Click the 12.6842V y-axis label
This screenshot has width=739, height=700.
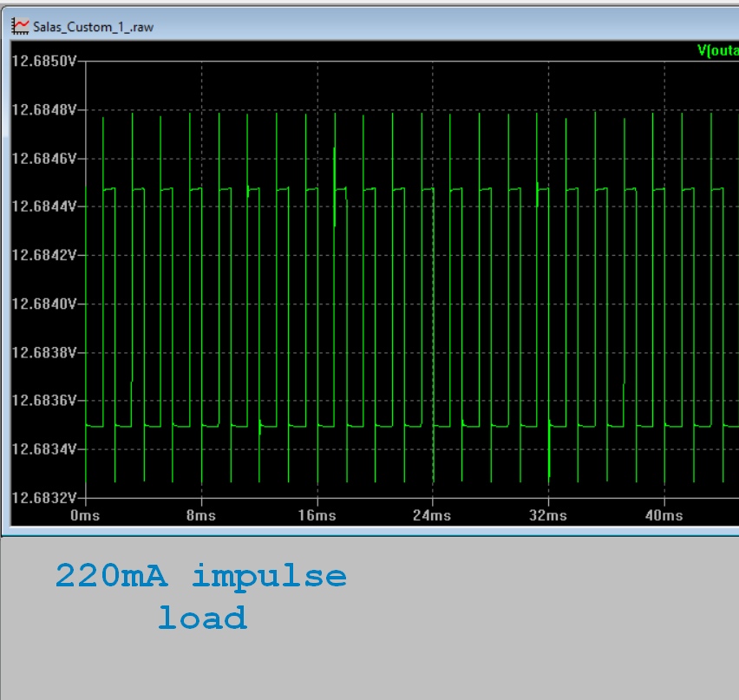click(x=44, y=255)
